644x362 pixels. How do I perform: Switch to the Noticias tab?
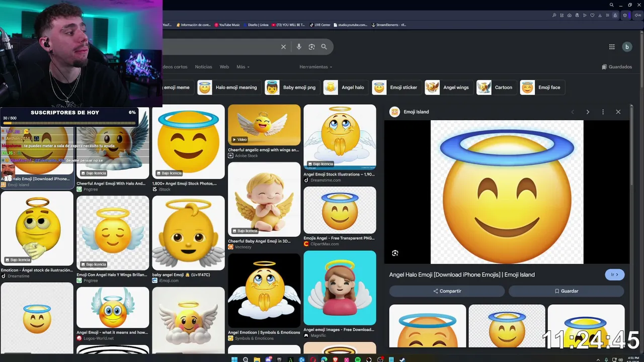pyautogui.click(x=203, y=67)
